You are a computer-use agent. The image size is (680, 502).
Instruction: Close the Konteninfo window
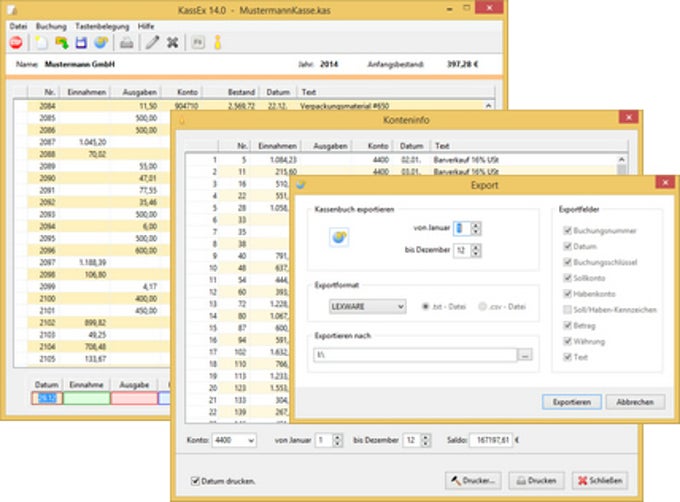629,117
